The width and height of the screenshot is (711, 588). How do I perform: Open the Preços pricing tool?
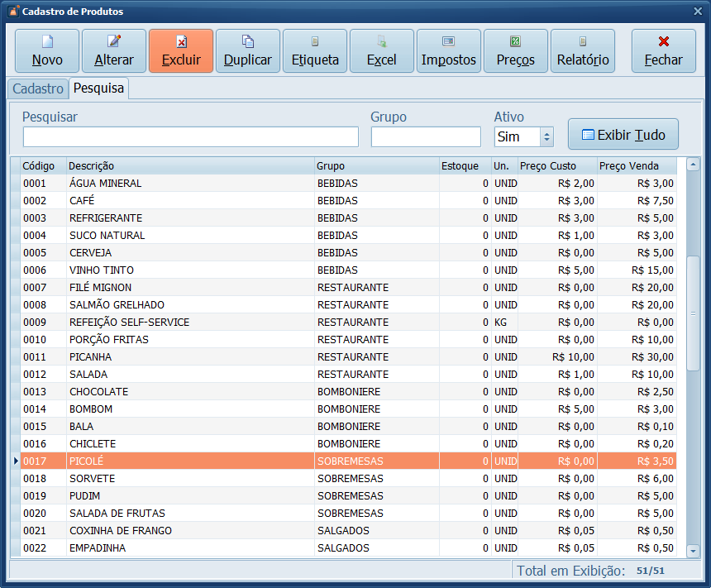pyautogui.click(x=516, y=51)
